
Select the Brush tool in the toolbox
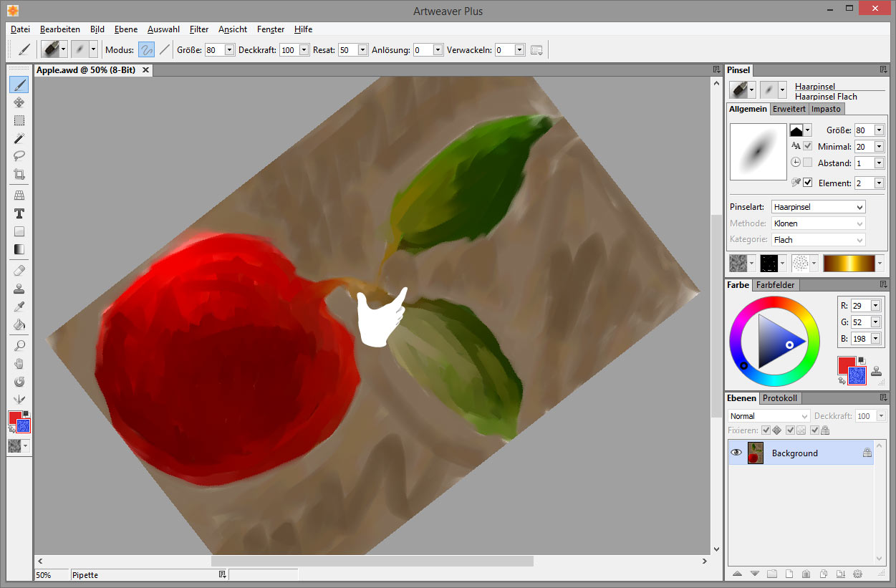[19, 85]
